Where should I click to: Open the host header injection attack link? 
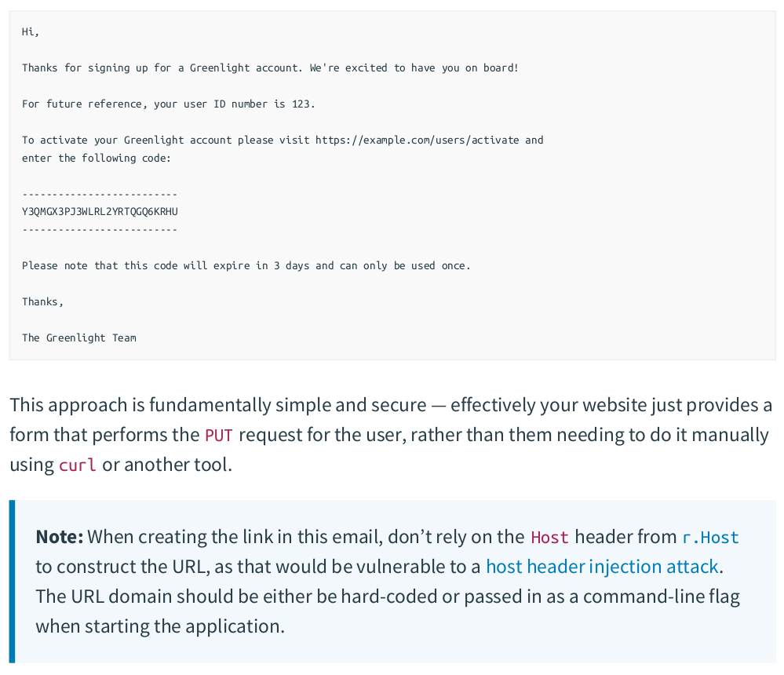(x=602, y=567)
